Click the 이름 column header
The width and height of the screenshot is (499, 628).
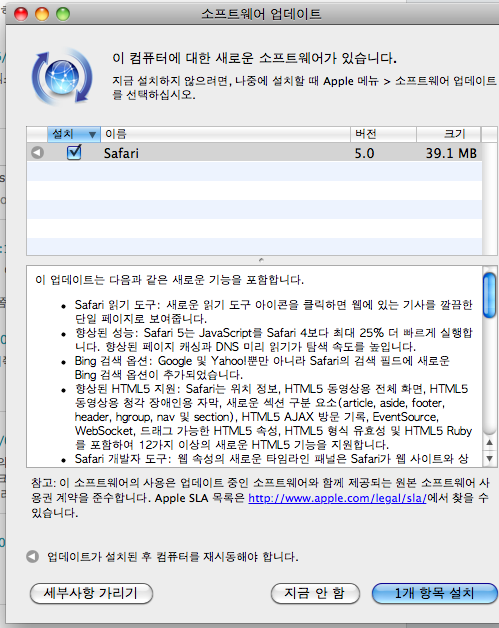click(x=225, y=134)
